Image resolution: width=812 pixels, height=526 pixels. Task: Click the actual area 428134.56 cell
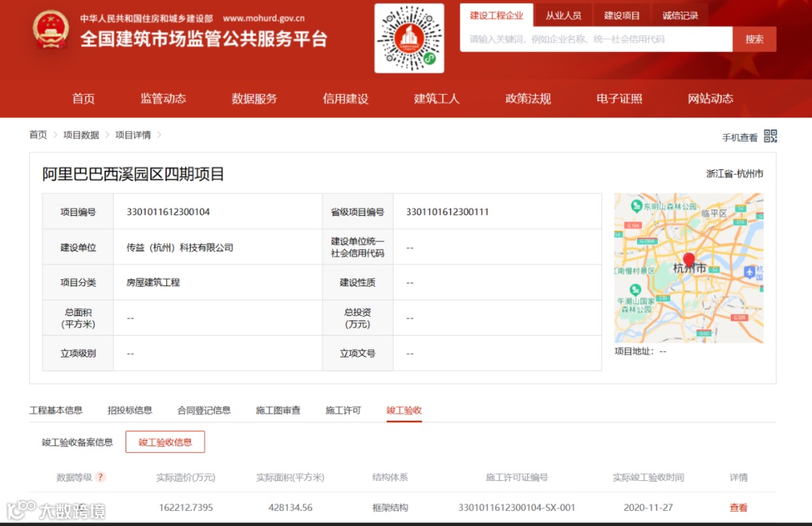click(x=290, y=508)
